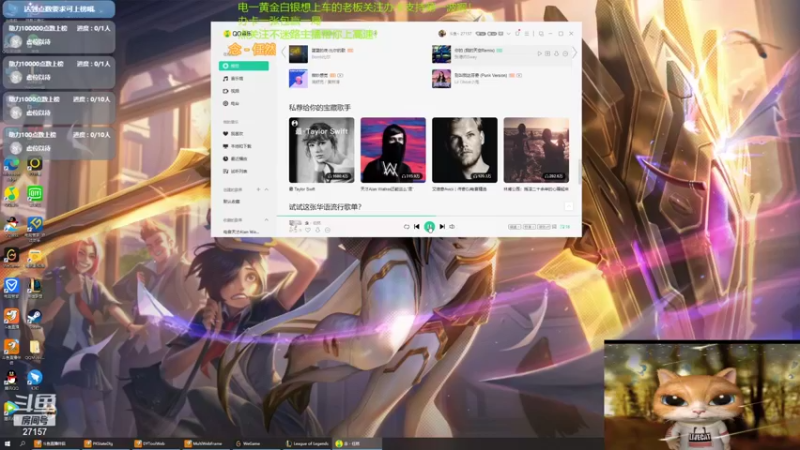
Task: Open the user avatar in QQ Music header
Action: (442, 34)
